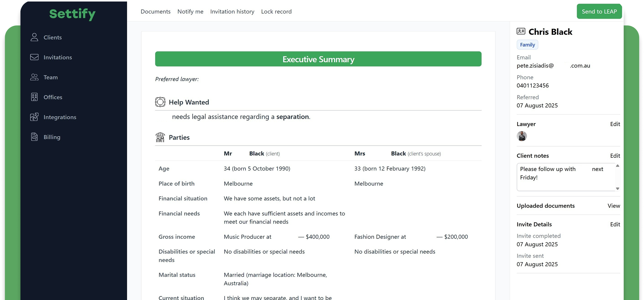Viewport: 644px width, 300px height.
Task: Click the client's Place of birth Melbourne value
Action: pos(238,184)
